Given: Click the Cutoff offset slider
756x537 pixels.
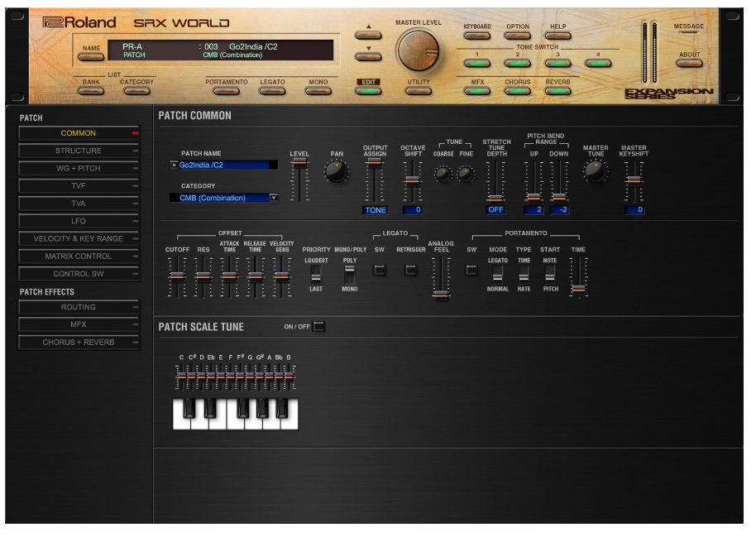Looking at the screenshot, I should [177, 277].
